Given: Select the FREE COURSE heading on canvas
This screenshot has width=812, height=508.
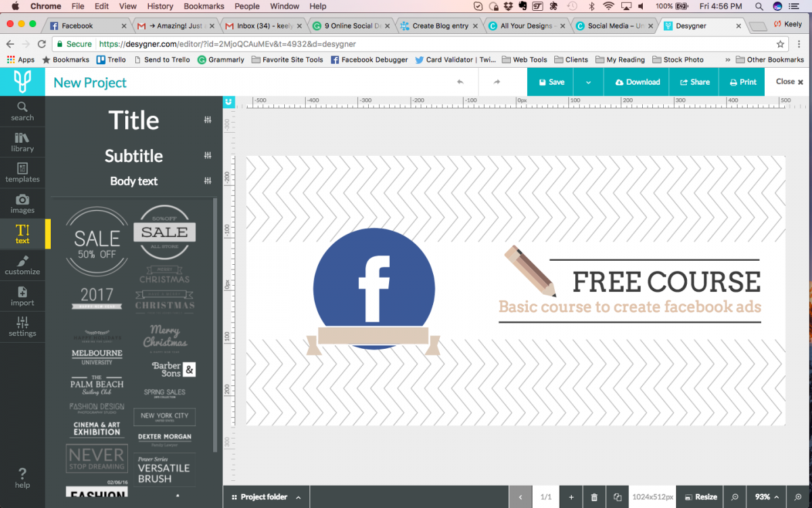Looking at the screenshot, I should point(667,282).
